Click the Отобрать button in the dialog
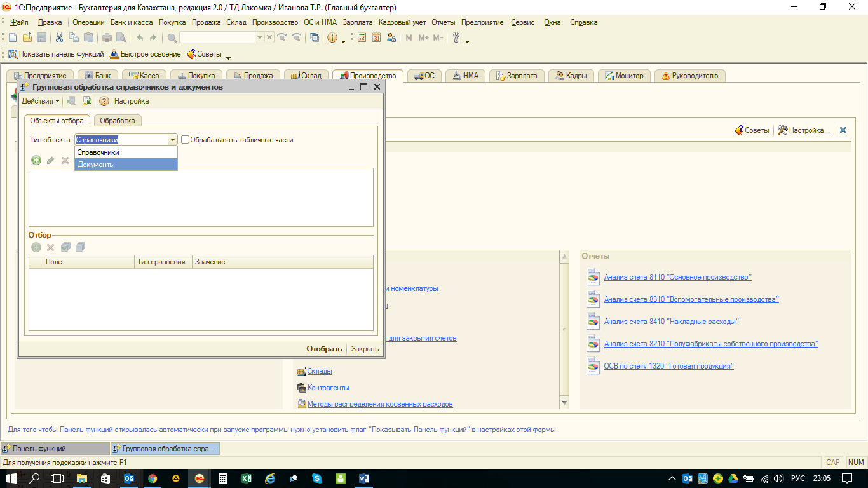 (x=324, y=349)
